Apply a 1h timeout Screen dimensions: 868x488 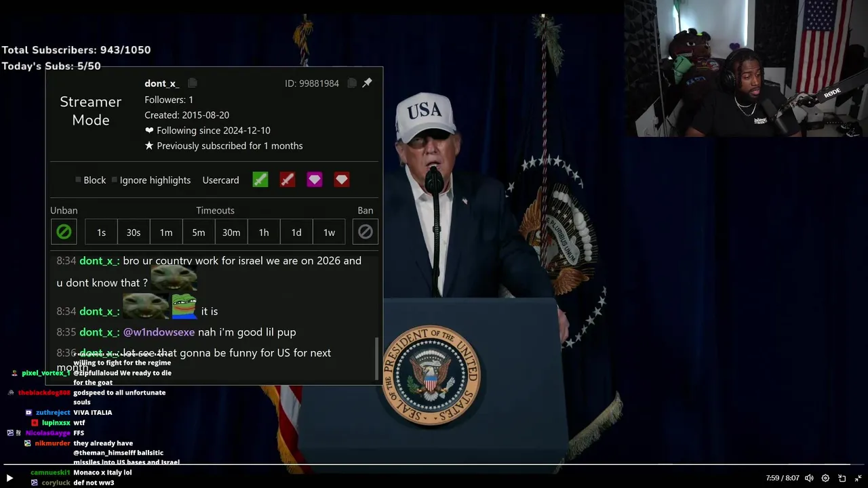(x=264, y=232)
